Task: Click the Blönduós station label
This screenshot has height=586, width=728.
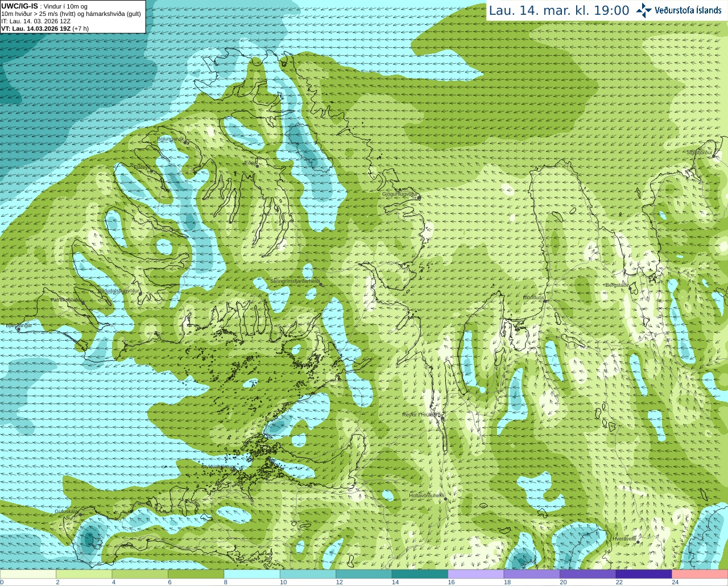Action: click(533, 298)
